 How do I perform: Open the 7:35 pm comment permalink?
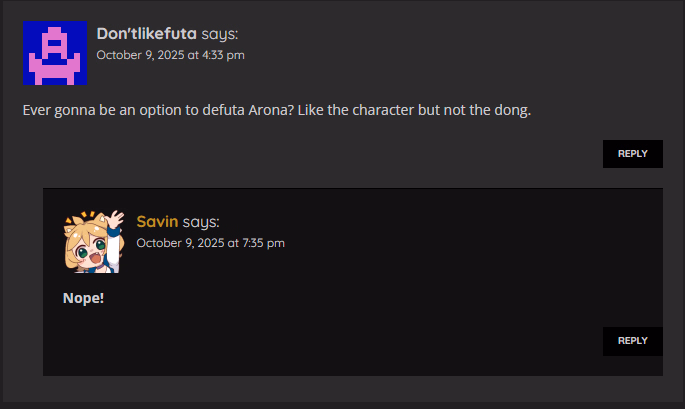click(210, 243)
